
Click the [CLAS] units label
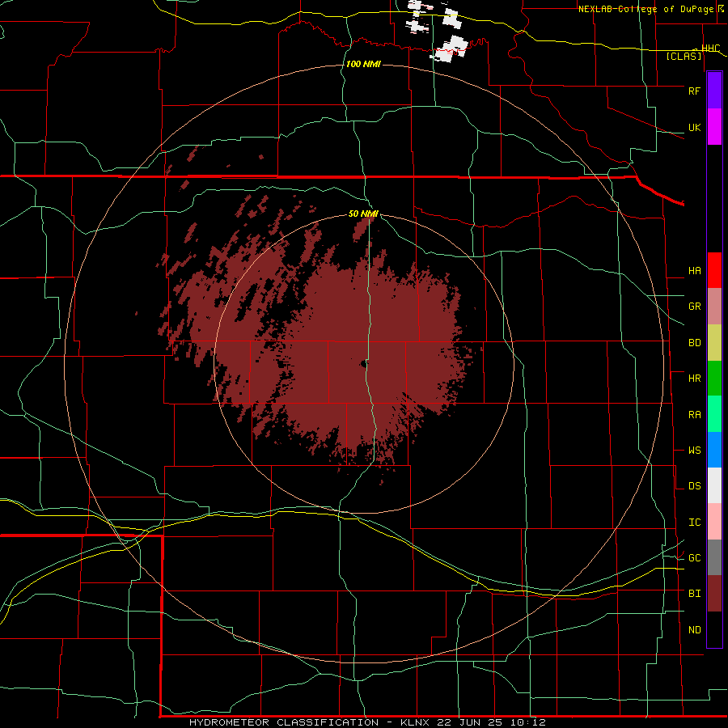coord(684,57)
